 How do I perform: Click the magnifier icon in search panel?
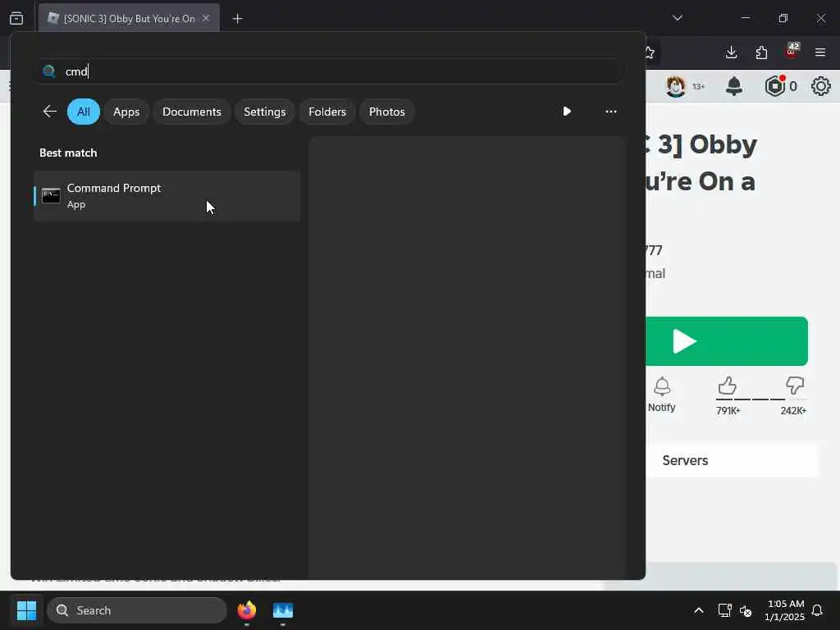click(x=48, y=71)
